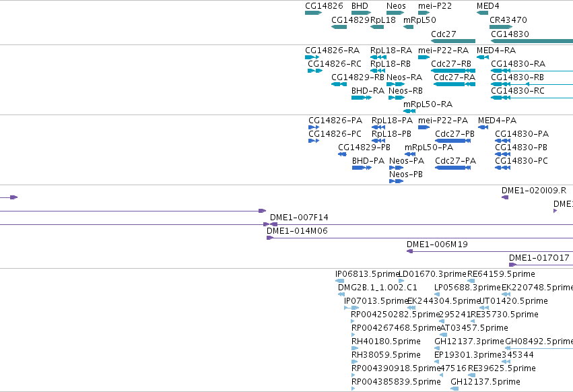Select the CG14830-PA protein label
Screen dimensions: 573x392
coord(522,134)
